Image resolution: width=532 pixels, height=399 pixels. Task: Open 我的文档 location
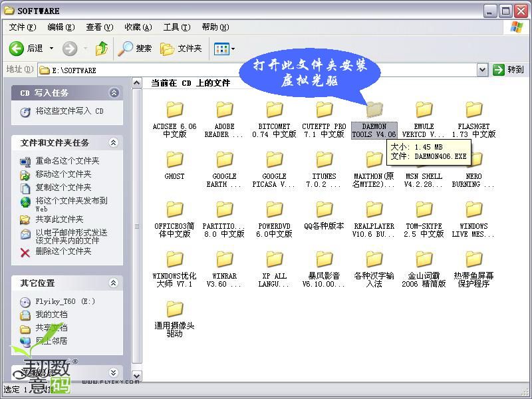pos(52,315)
